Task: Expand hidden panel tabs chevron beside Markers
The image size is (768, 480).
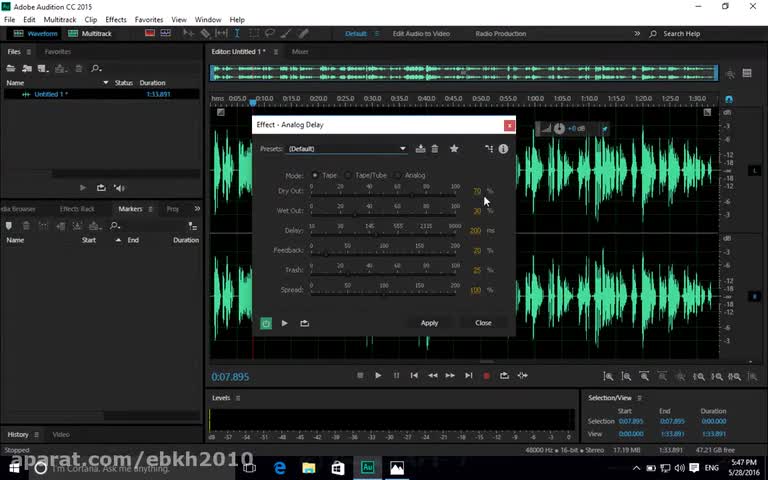Action: click(x=197, y=209)
